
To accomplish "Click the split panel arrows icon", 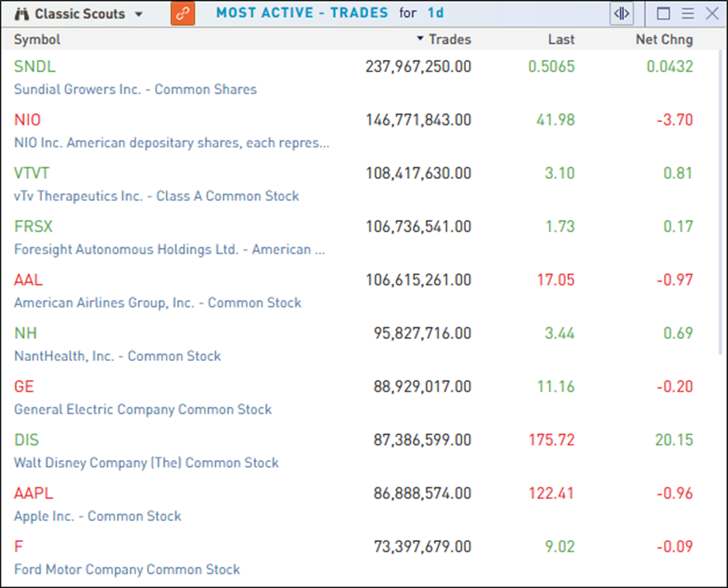I will pos(621,13).
